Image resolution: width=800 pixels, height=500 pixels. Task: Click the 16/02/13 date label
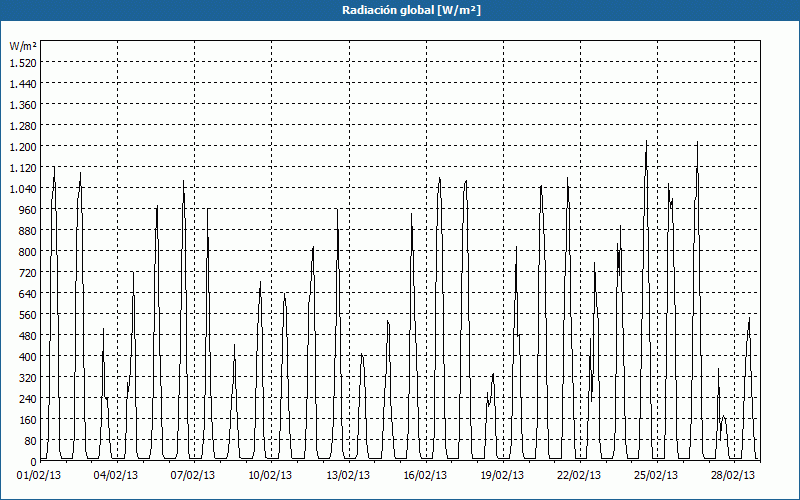[425, 475]
